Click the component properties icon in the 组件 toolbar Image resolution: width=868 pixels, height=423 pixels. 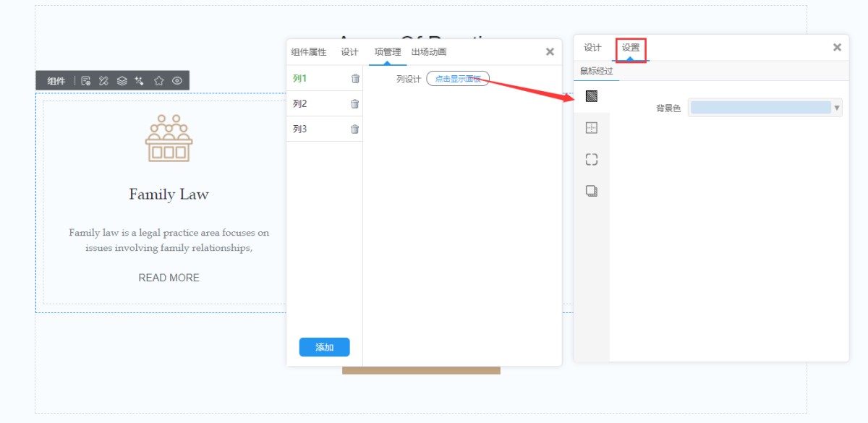pos(86,81)
